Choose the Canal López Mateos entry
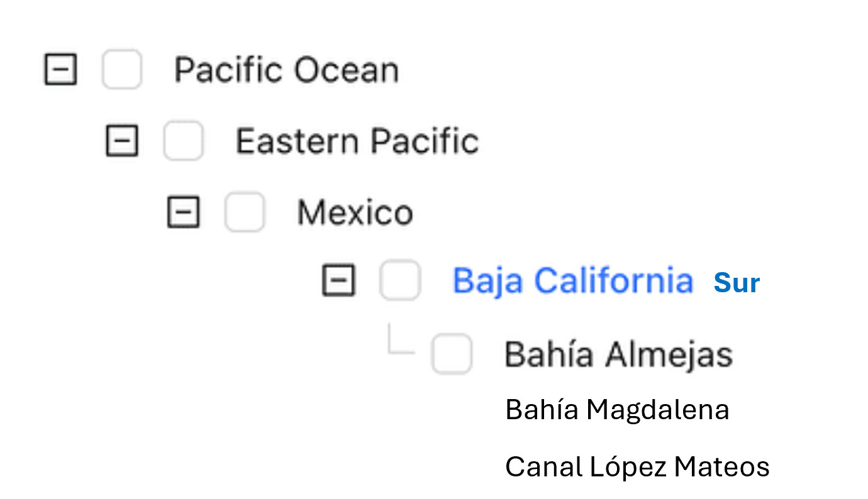Screen dimensions: 868x499 pos(637,467)
